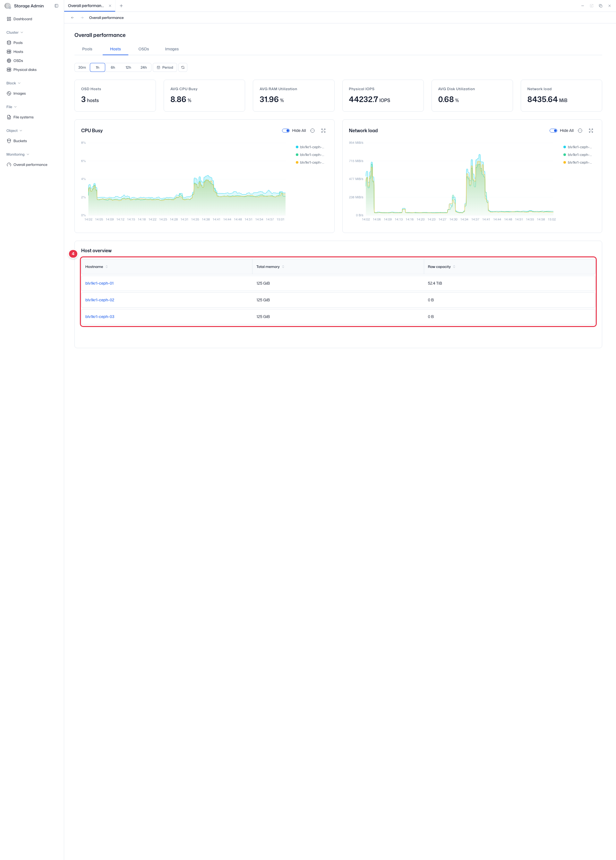Open the Period date picker

[x=165, y=67]
